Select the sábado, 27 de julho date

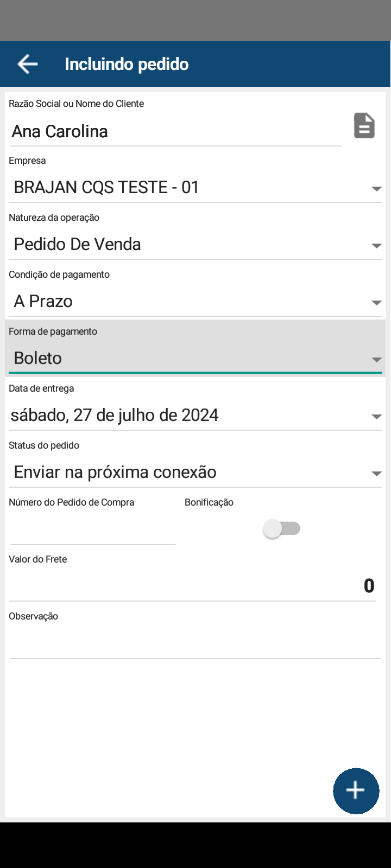[115, 415]
